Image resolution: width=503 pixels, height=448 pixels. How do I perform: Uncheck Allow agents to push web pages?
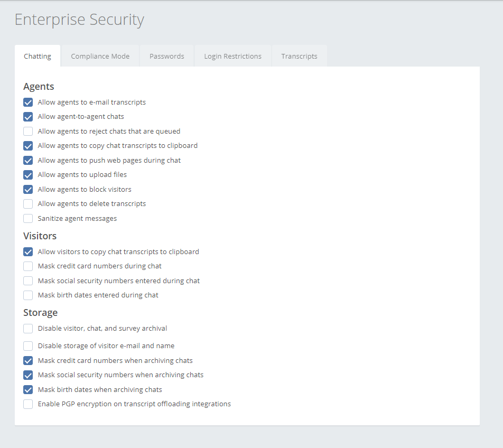(x=28, y=161)
